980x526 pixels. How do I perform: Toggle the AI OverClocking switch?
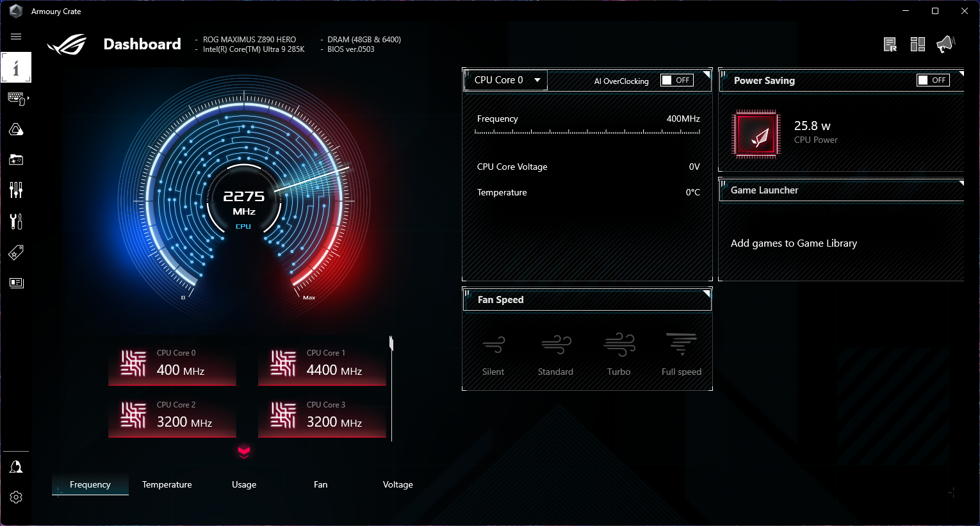click(x=676, y=80)
